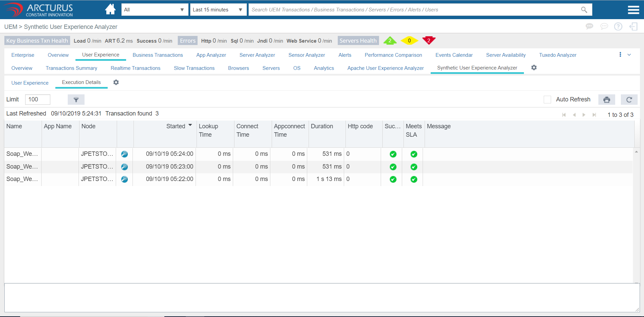Click the help question mark icon

pyautogui.click(x=618, y=27)
